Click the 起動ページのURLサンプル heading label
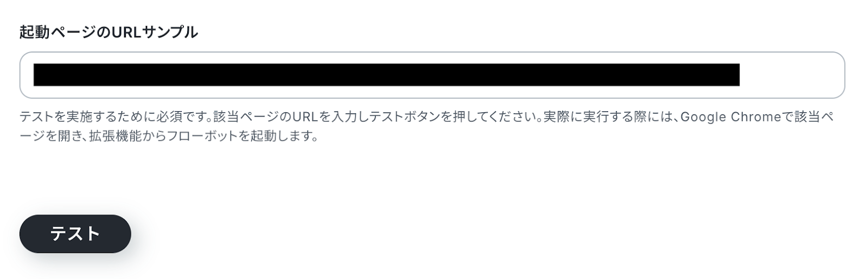Image resolution: width=868 pixels, height=279 pixels. point(108,33)
